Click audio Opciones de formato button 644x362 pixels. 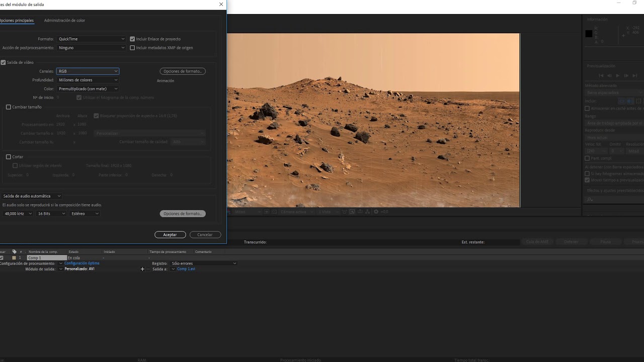click(x=183, y=214)
